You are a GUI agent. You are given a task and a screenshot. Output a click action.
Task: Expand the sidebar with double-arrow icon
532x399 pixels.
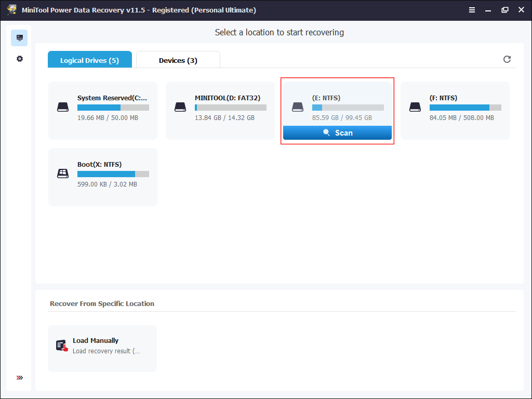(x=20, y=378)
